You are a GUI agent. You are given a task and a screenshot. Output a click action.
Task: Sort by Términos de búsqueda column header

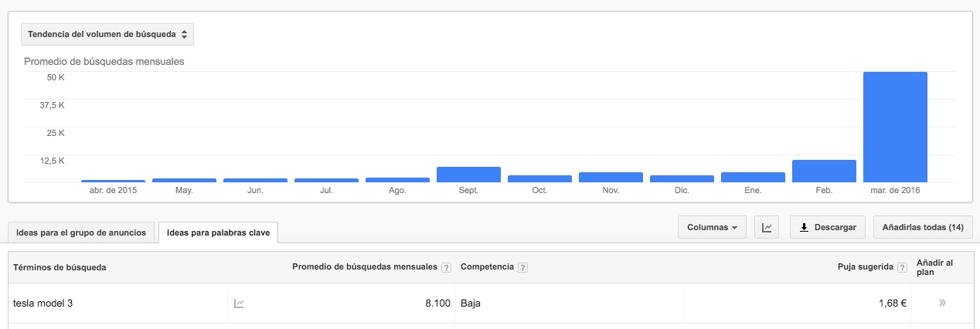(x=60, y=267)
